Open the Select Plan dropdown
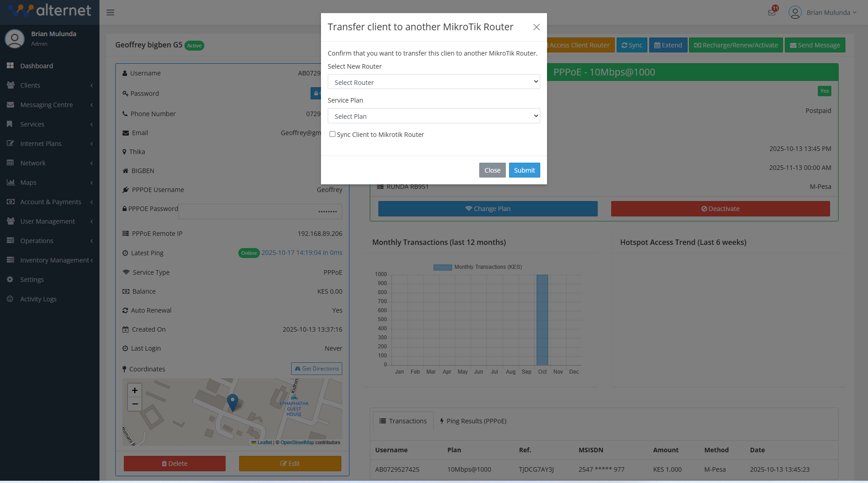Viewport: 868px width, 483px height. tap(434, 116)
